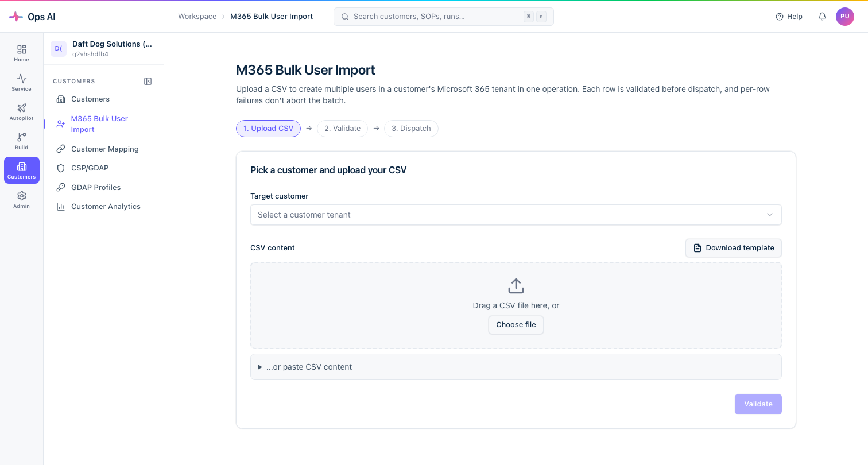Click the Pick a customer and upload heading

pos(328,170)
